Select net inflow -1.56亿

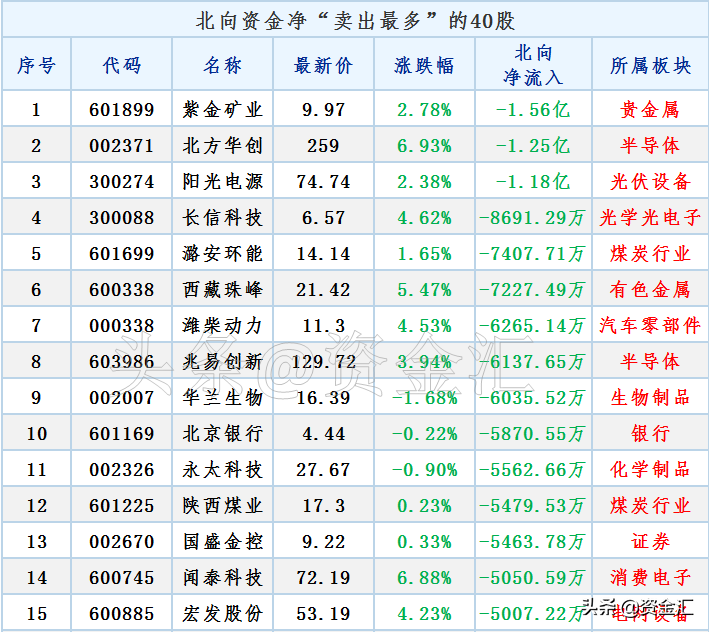point(533,110)
